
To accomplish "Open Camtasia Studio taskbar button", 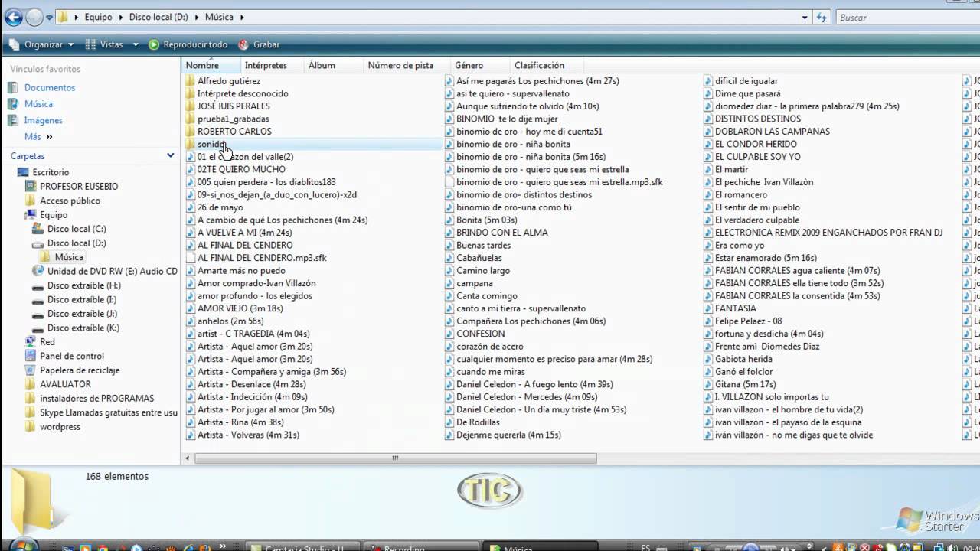I will [303, 546].
